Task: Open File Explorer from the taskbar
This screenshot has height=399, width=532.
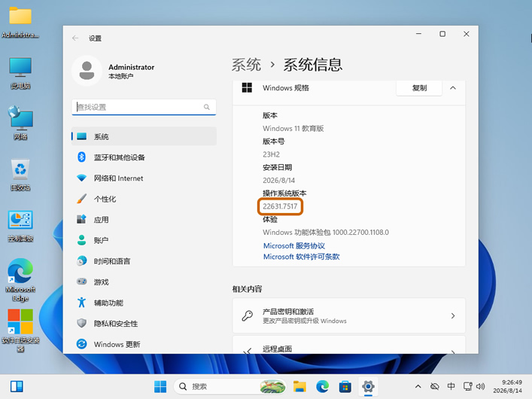Action: pyautogui.click(x=299, y=386)
